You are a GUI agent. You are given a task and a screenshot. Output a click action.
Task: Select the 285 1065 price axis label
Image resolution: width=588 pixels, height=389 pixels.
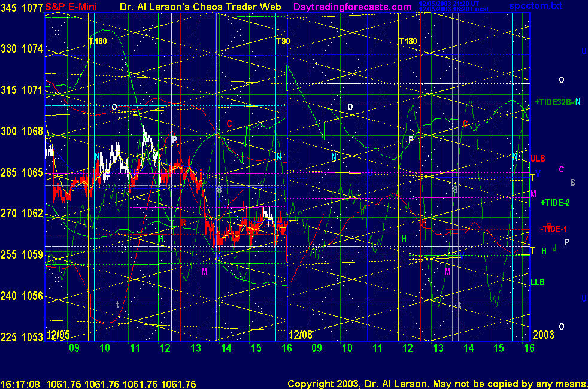click(x=22, y=172)
